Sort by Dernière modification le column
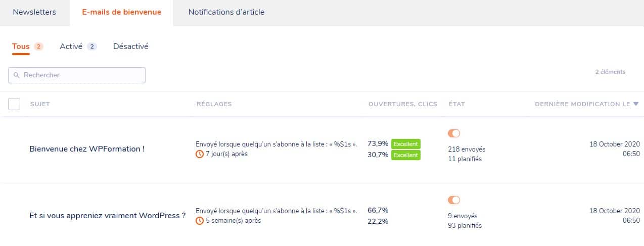This screenshot has height=246, width=644. pos(582,104)
